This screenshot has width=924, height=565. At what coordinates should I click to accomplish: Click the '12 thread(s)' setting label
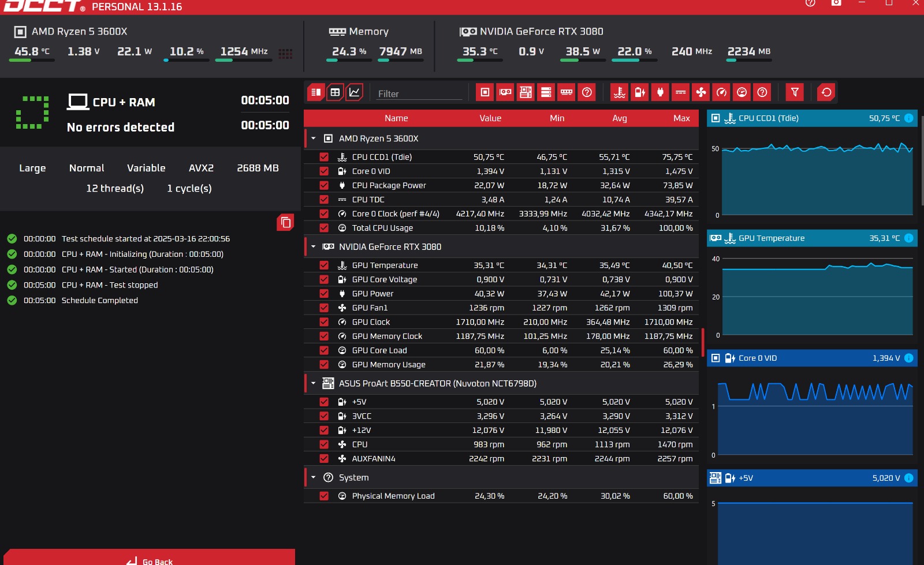pyautogui.click(x=115, y=189)
